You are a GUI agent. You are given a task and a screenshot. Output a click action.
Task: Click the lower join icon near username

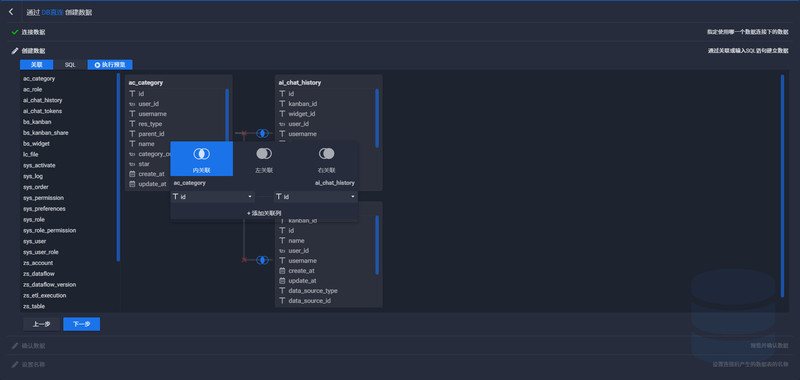point(262,260)
